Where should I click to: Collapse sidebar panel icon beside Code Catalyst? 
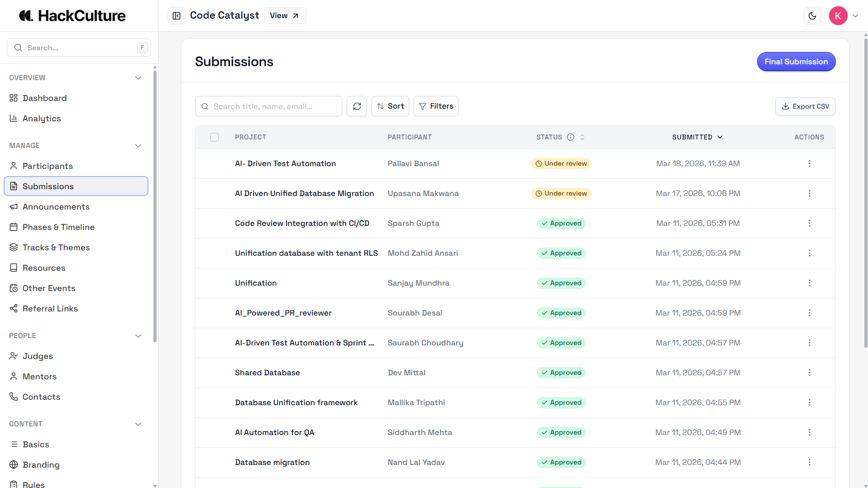[x=176, y=16]
